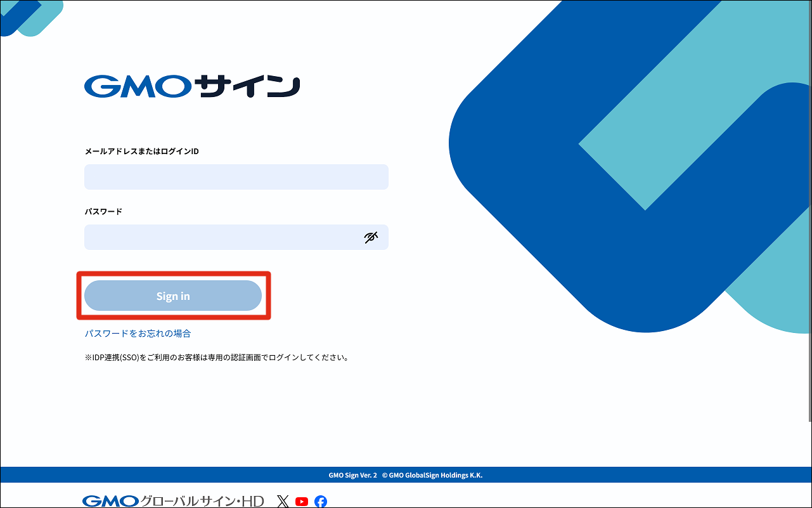The width and height of the screenshot is (812, 508).
Task: Click the GMO Sign Ver. 2 footer text
Action: pos(352,475)
